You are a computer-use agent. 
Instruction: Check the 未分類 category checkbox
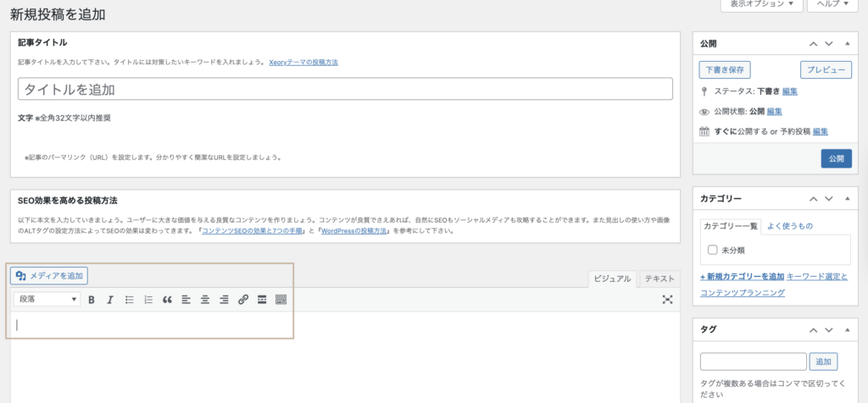click(x=712, y=251)
